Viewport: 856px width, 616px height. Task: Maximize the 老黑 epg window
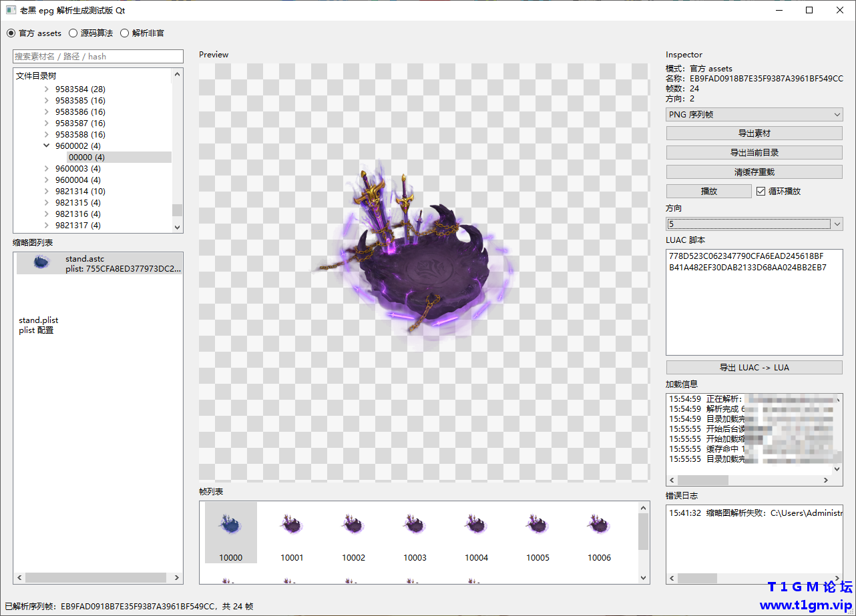tap(809, 10)
